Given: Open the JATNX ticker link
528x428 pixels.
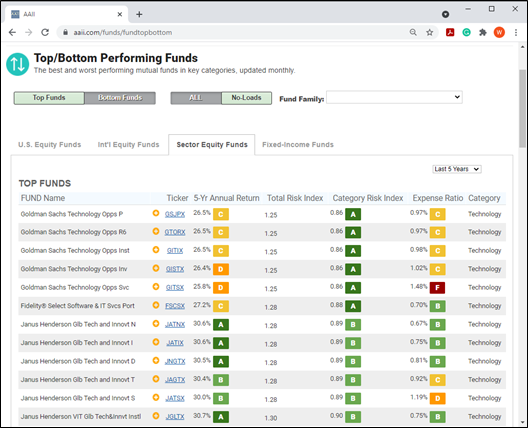Looking at the screenshot, I should point(175,325).
